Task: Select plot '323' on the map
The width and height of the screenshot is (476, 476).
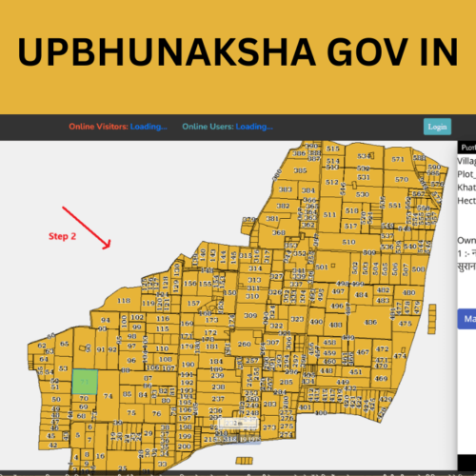Action: click(297, 319)
